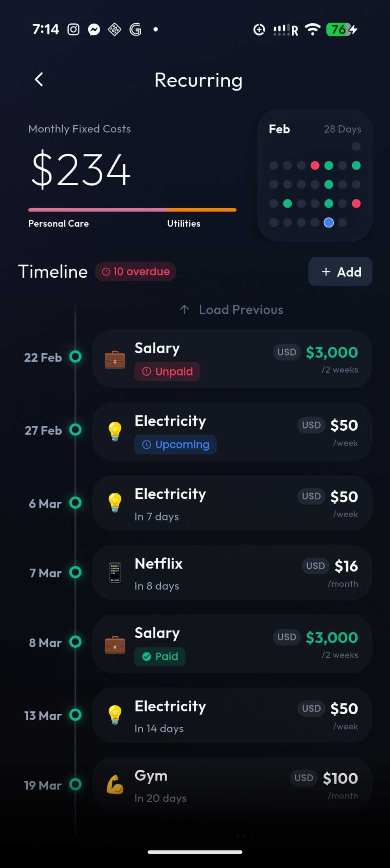Screen dimensions: 390x868
Task: Tap the back arrow at the top
Action: [x=38, y=80]
